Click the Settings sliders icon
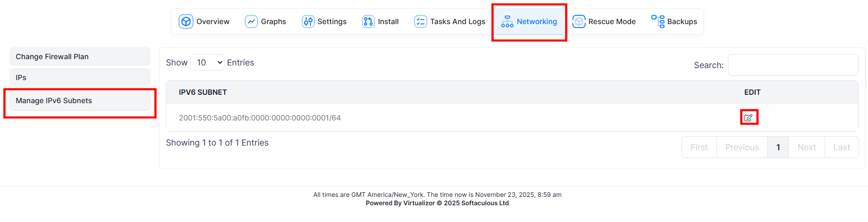This screenshot has width=868, height=222. tap(308, 21)
